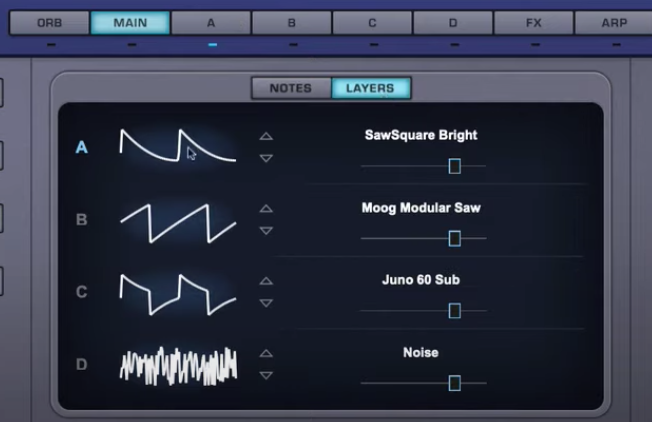
Task: Select the MAIN tab
Action: pyautogui.click(x=130, y=23)
